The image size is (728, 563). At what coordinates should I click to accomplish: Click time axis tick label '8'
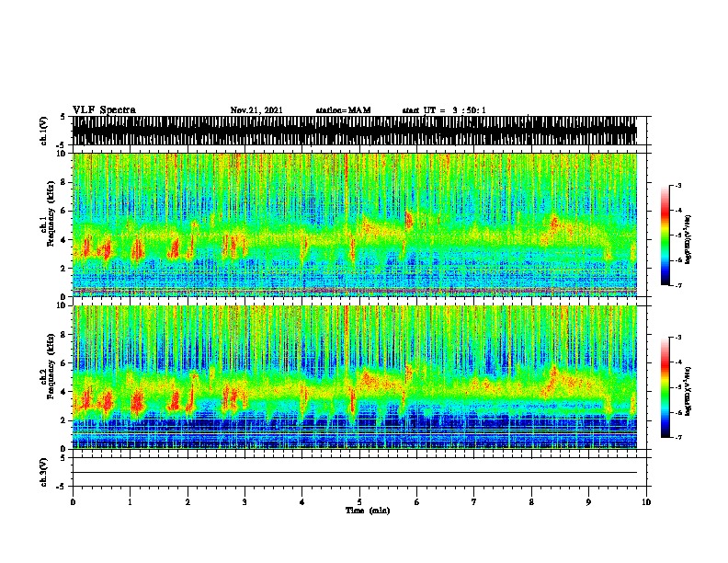[531, 502]
